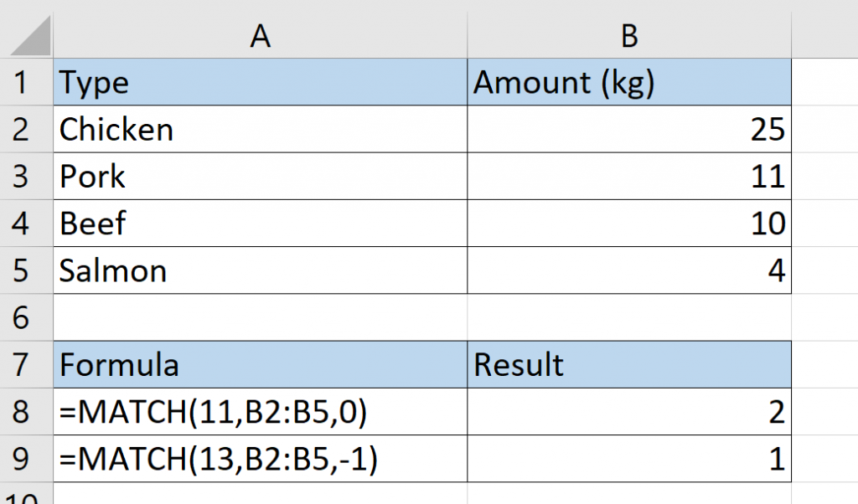Screen dimensions: 858x504
Task: Click the Amount (kg) header cell
Action: click(x=628, y=82)
